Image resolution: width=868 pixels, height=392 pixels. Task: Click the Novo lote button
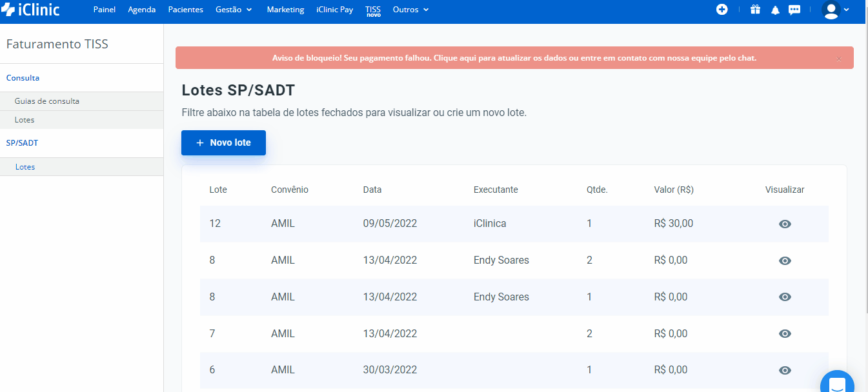tap(223, 142)
